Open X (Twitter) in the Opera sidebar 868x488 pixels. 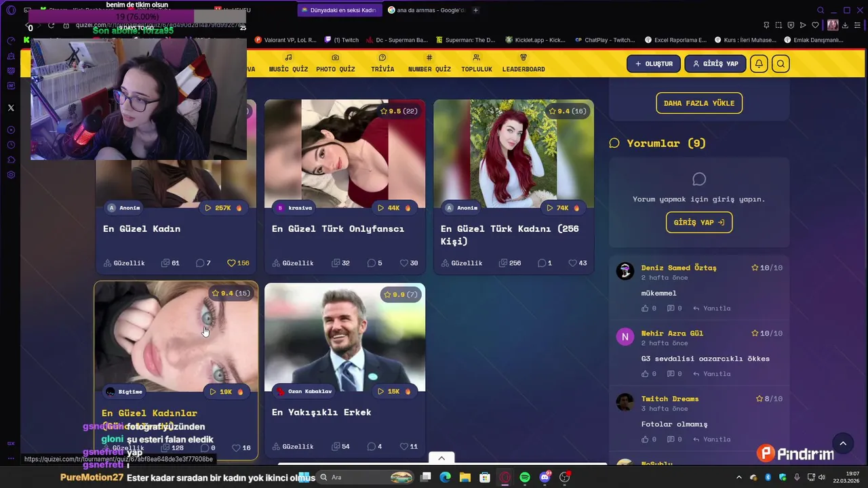pos(11,108)
